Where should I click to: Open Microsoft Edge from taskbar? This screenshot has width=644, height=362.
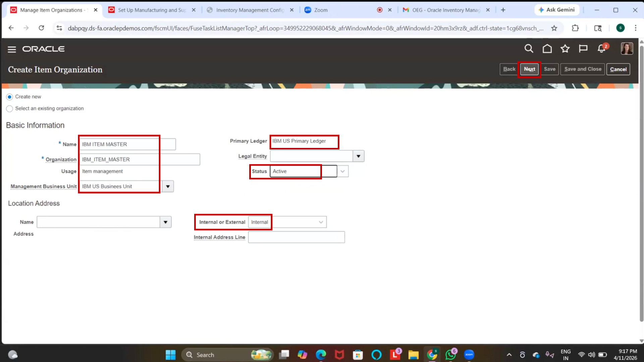click(321, 355)
